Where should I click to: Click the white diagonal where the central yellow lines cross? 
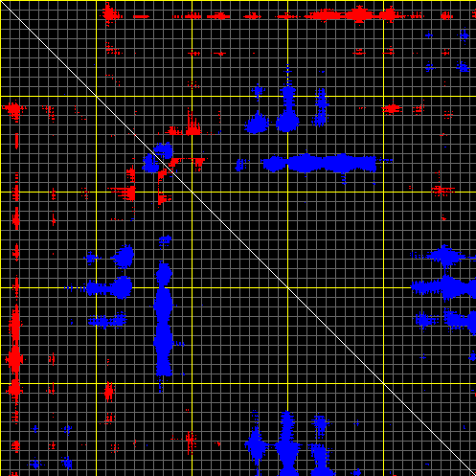(x=287, y=287)
